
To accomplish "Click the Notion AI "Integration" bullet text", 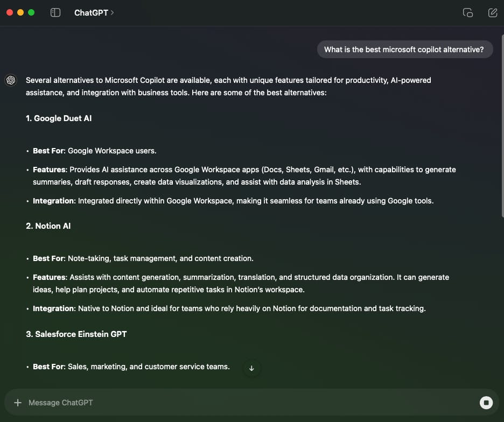I will coord(229,308).
